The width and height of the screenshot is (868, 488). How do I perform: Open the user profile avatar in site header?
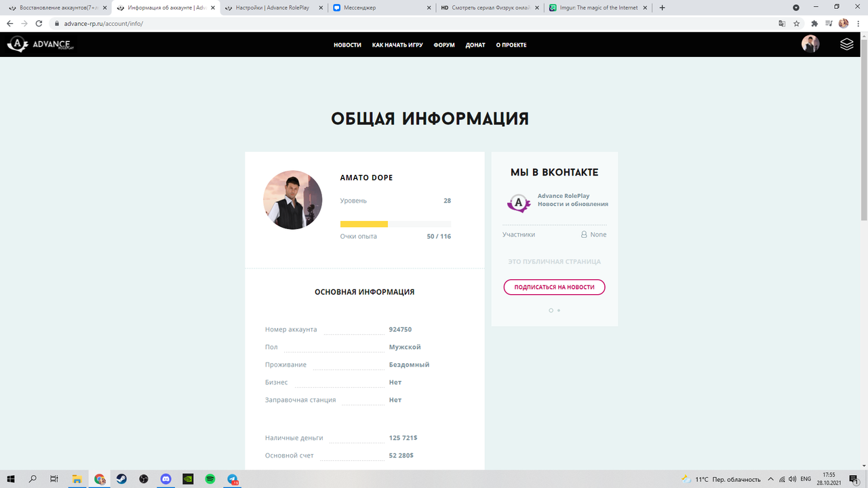[810, 43]
